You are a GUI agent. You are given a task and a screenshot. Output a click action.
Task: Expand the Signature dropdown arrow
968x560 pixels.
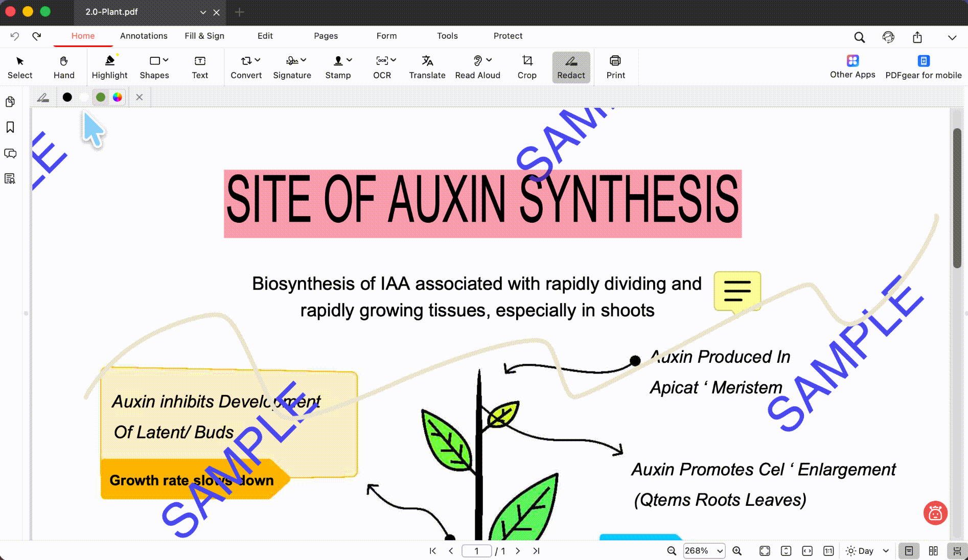304,60
